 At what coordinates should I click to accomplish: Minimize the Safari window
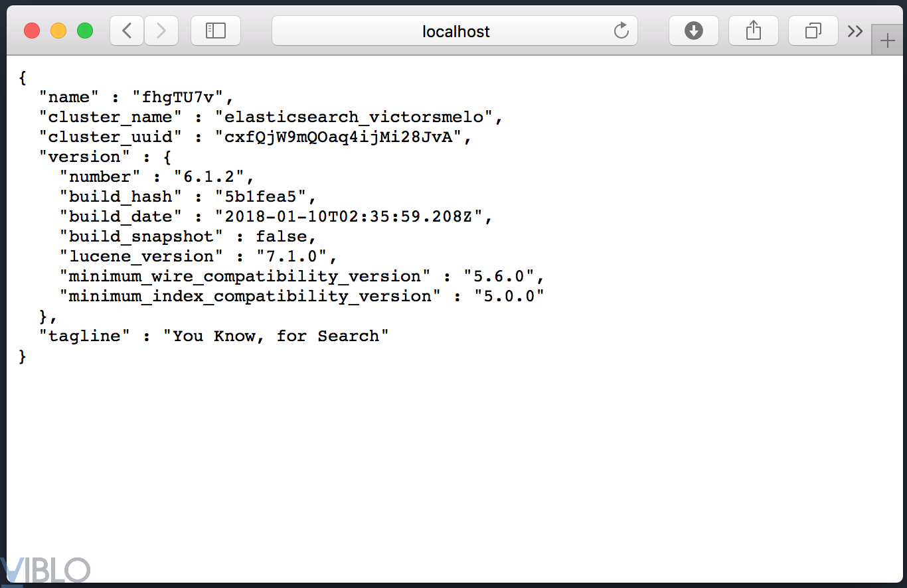point(58,31)
